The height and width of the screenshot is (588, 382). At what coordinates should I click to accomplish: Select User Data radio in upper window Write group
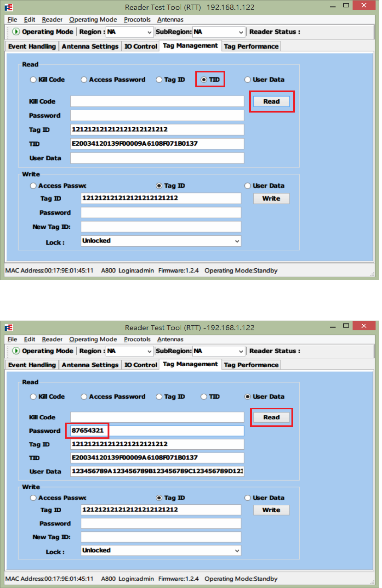[x=247, y=186]
